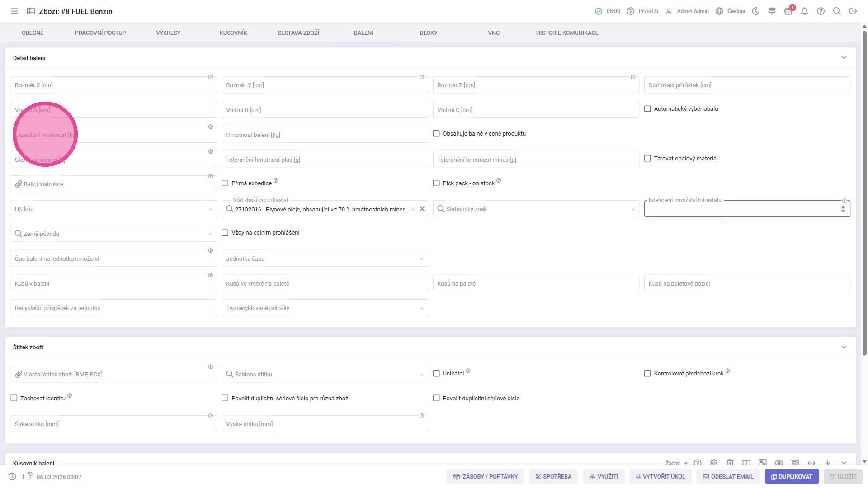Open the Historie komunikace tab
The image size is (868, 488).
tap(567, 33)
